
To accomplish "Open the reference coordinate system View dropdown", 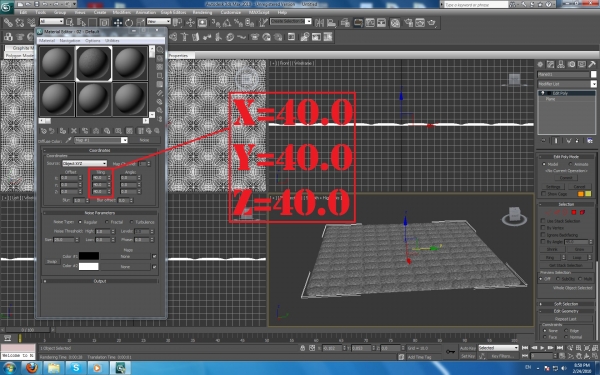I will pyautogui.click(x=158, y=22).
